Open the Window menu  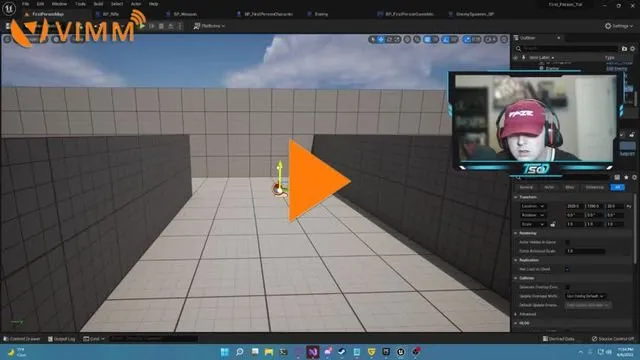pos(59,4)
